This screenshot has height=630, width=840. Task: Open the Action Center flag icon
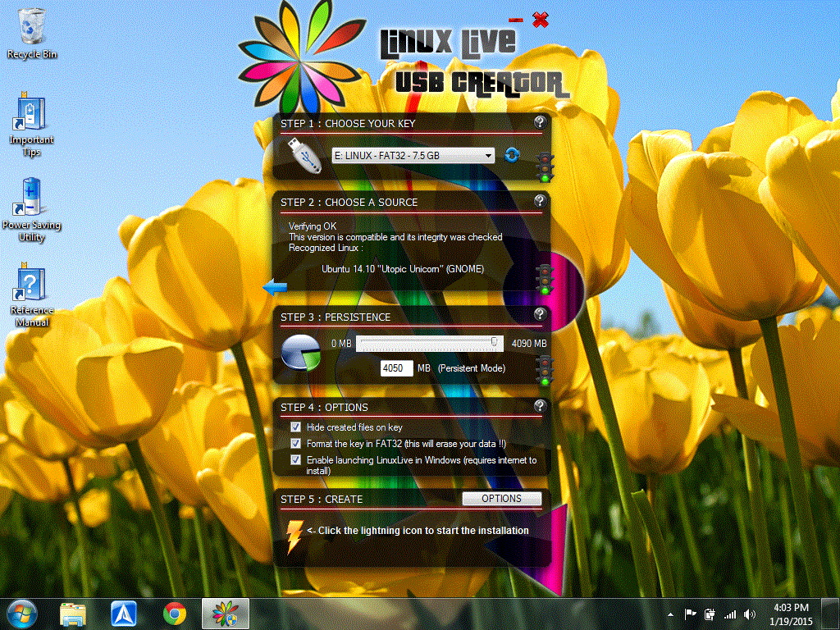[690, 614]
